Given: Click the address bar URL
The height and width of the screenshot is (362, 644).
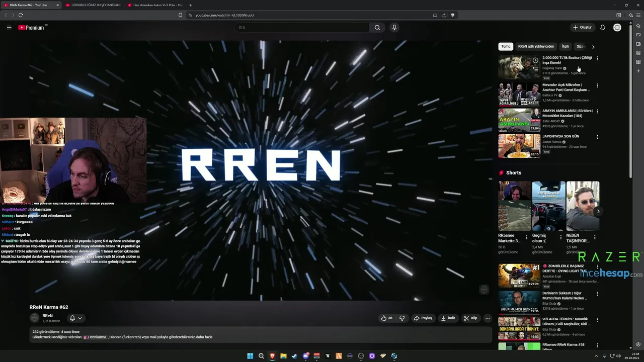Looking at the screenshot, I should [224, 15].
